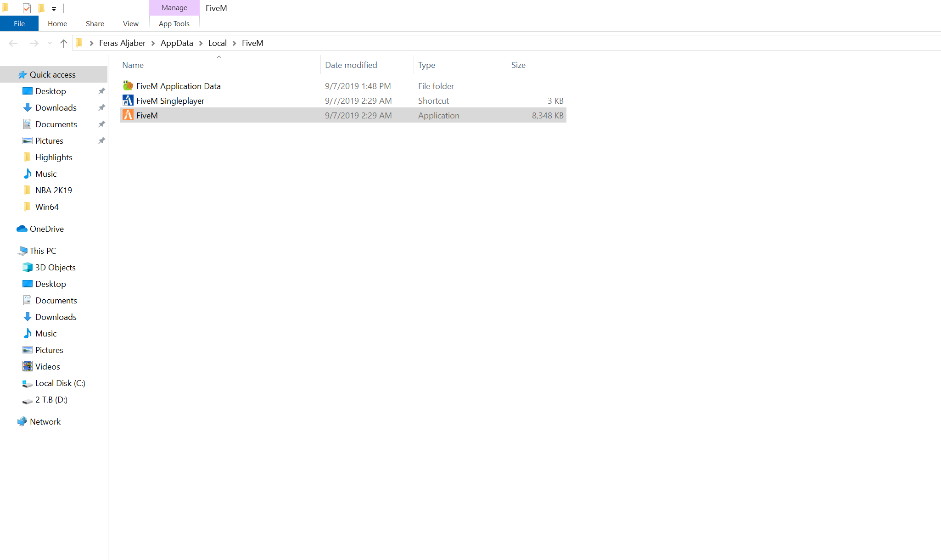
Task: Select the orange FiveM application icon
Action: tap(128, 115)
